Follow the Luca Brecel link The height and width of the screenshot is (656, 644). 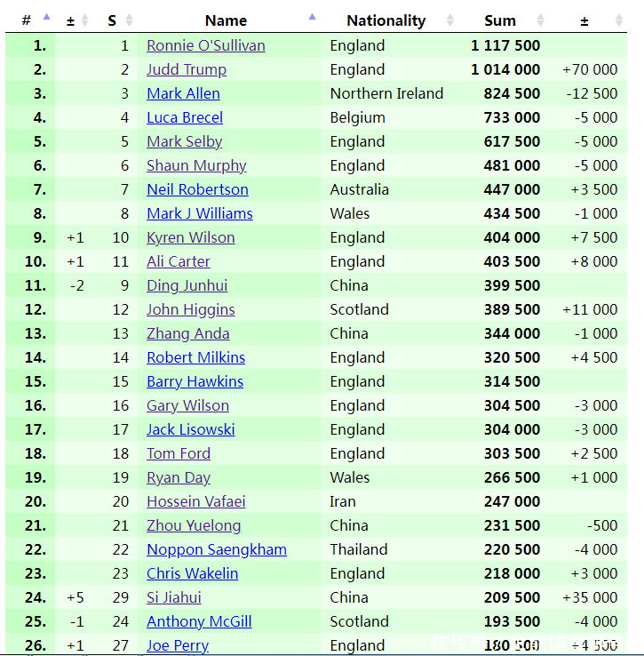(185, 117)
